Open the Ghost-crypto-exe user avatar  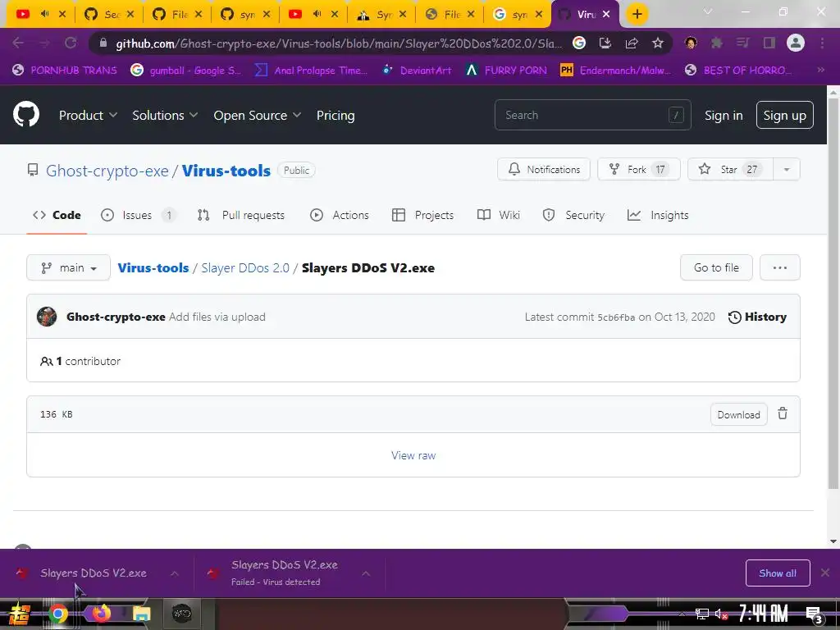pos(47,317)
